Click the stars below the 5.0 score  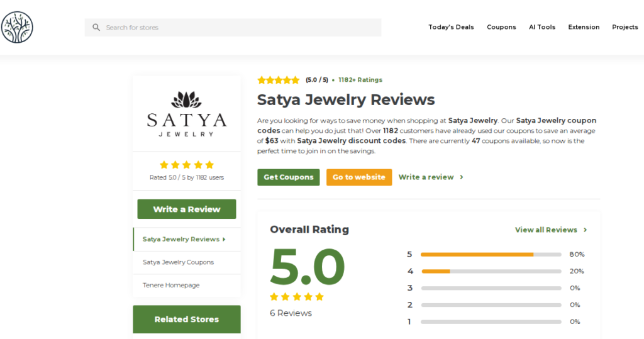pyautogui.click(x=297, y=297)
